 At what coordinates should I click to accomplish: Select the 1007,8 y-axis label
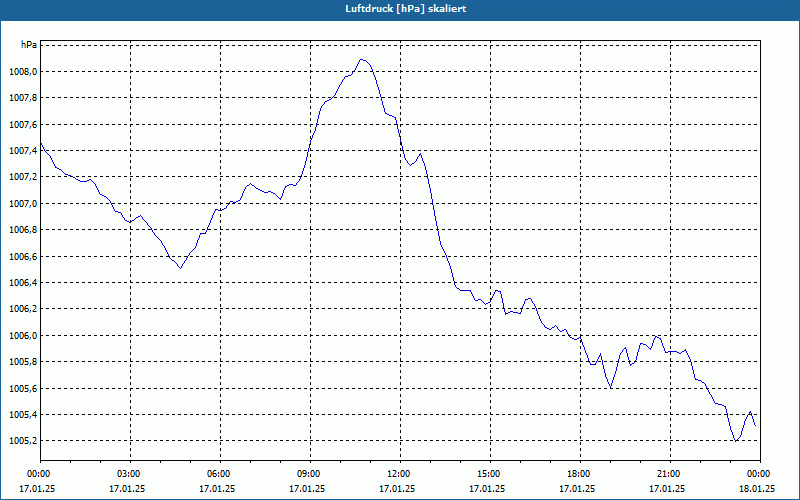(23, 98)
